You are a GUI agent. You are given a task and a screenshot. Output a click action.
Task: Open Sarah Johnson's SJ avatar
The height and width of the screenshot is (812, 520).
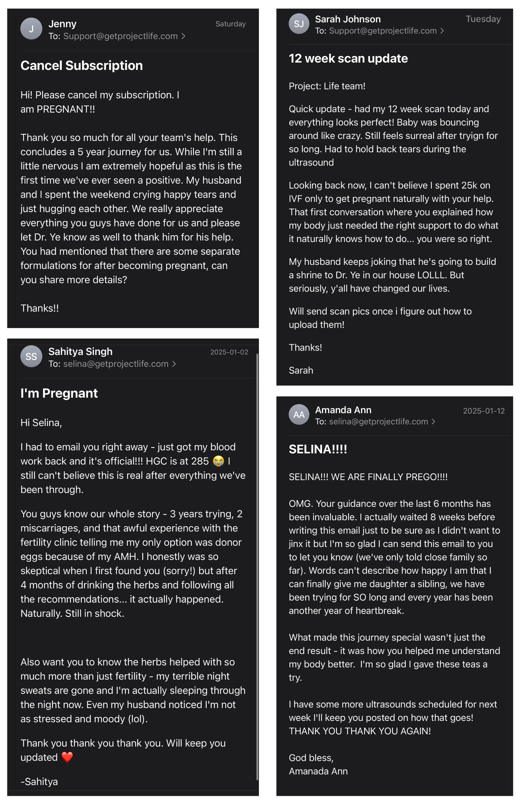[299, 24]
